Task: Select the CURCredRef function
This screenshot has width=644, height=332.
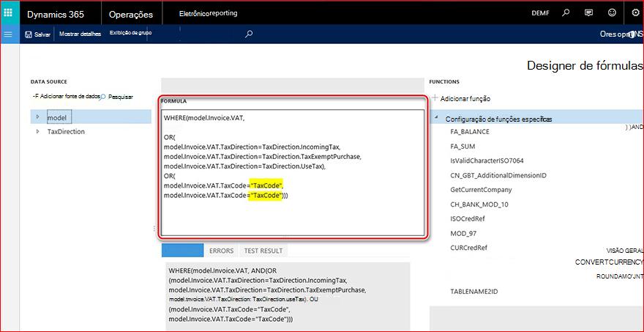Action: [x=468, y=248]
